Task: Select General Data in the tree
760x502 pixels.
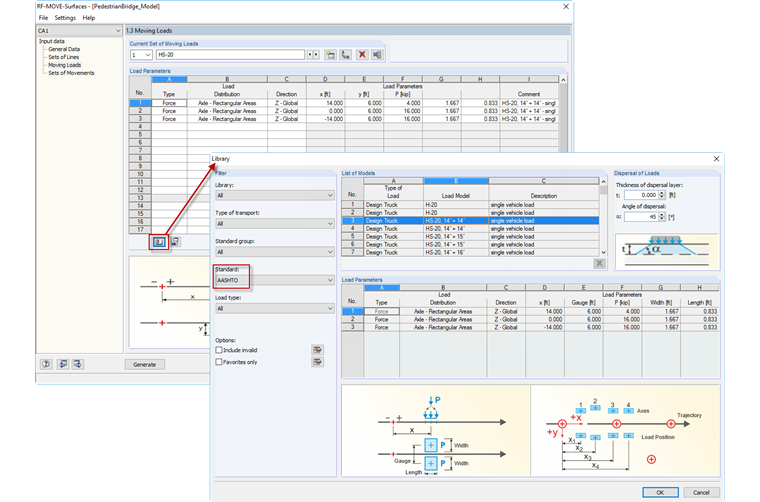Action: point(64,49)
